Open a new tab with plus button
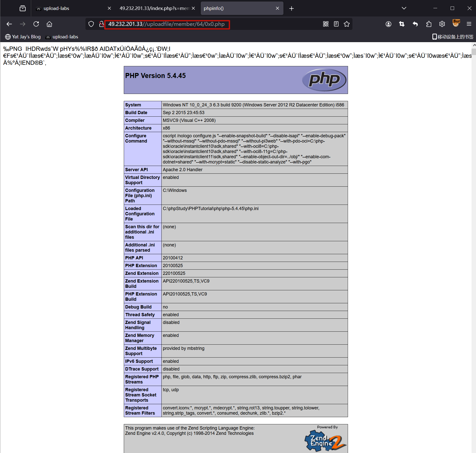This screenshot has width=476, height=453. [291, 8]
